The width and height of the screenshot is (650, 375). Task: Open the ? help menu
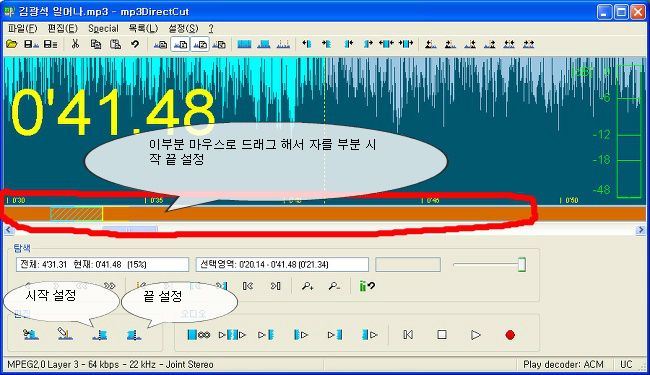[211, 29]
